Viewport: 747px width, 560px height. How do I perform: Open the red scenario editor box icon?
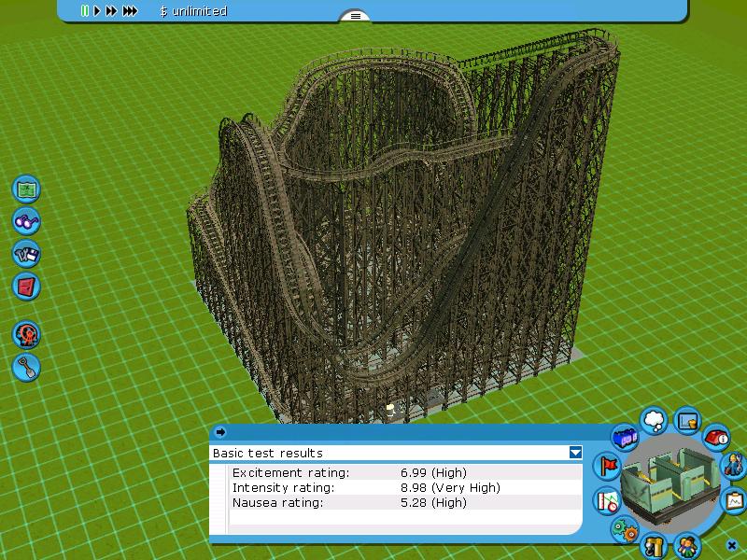[x=26, y=287]
